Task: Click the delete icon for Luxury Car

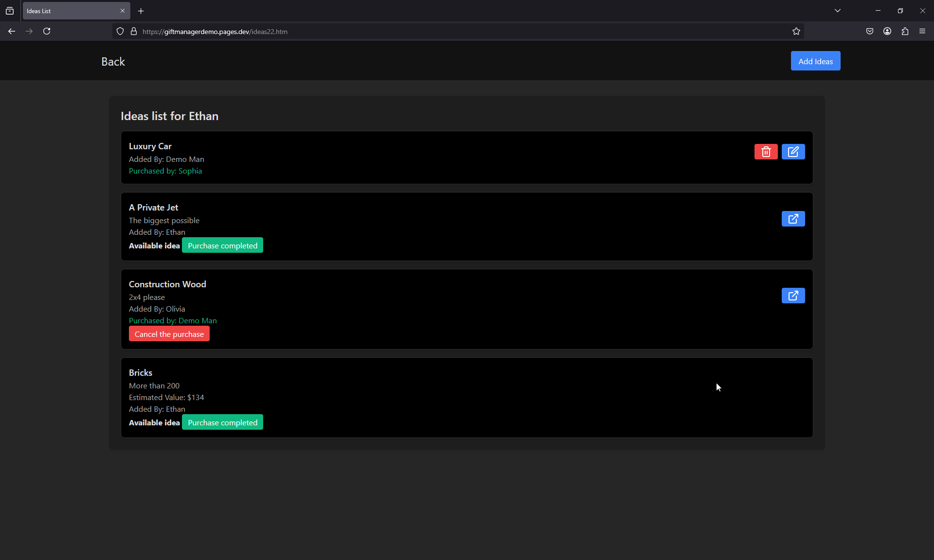Action: tap(766, 152)
